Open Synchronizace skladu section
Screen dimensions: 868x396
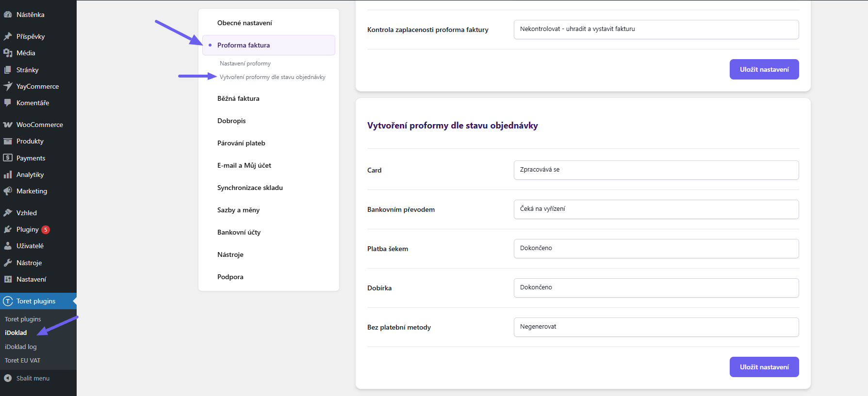click(250, 188)
